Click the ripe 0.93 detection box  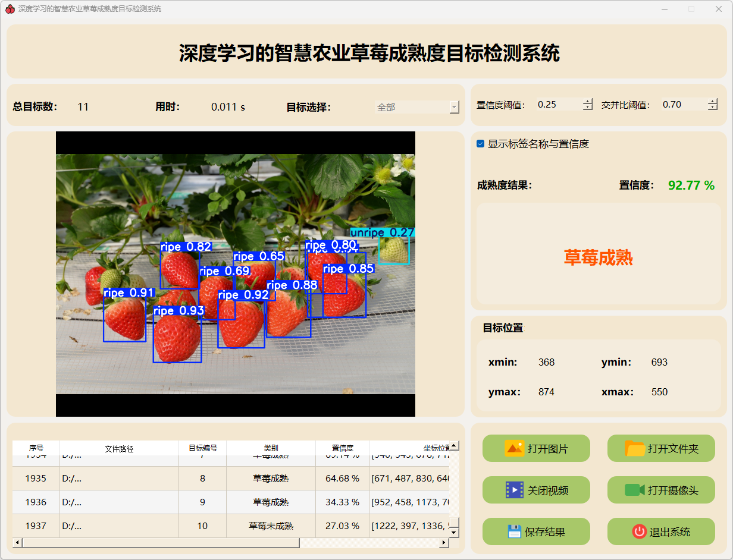(x=177, y=339)
